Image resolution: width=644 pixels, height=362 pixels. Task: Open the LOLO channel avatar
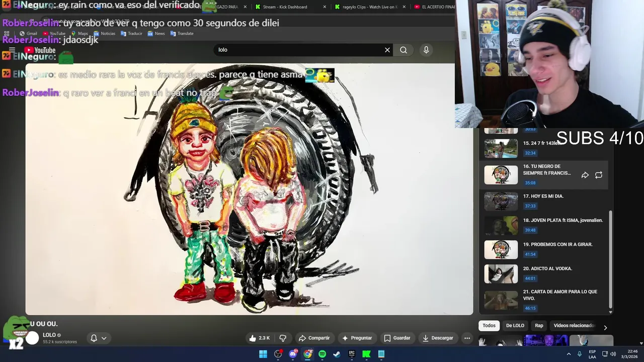(x=32, y=338)
